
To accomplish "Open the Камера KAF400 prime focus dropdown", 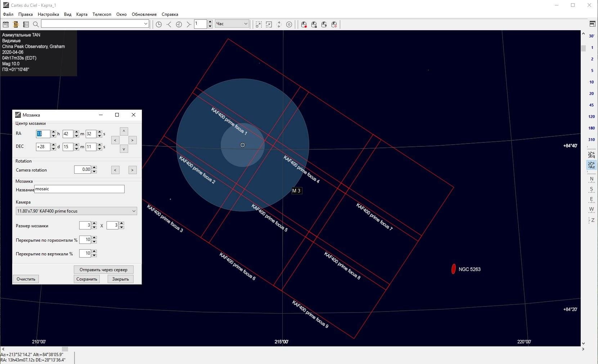I will coord(76,211).
